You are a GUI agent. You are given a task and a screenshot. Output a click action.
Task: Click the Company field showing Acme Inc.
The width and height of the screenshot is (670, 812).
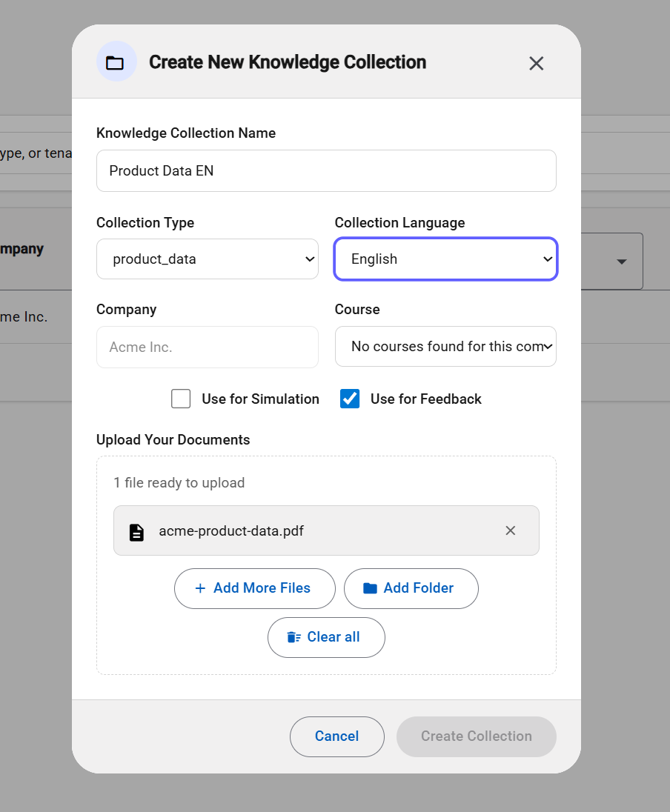pos(208,347)
